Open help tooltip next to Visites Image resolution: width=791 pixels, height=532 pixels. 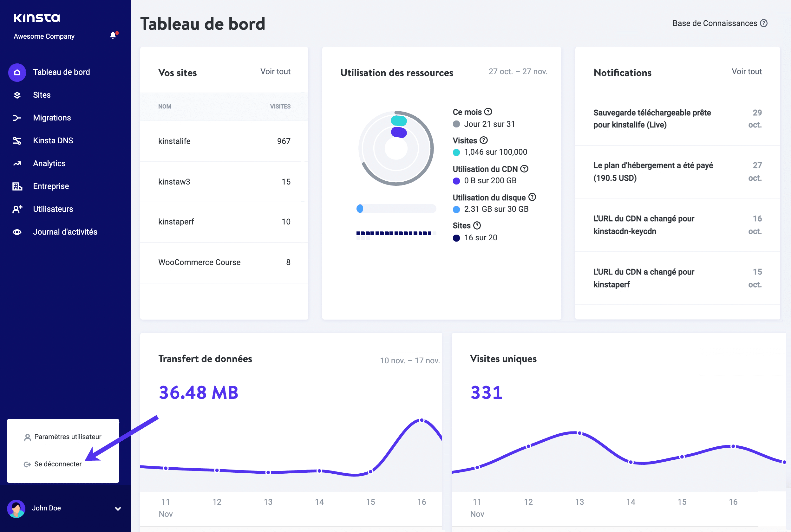pyautogui.click(x=484, y=140)
